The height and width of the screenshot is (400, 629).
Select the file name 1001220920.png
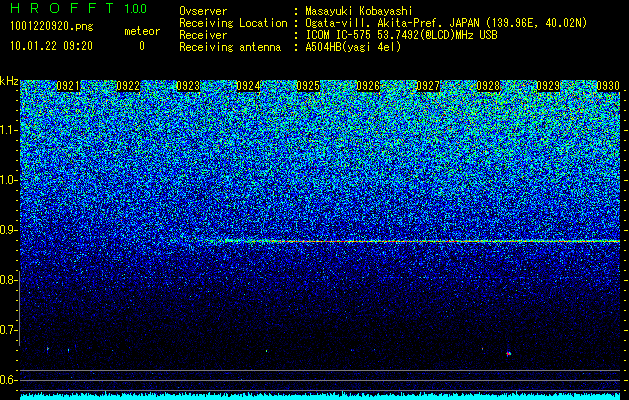tap(52, 27)
